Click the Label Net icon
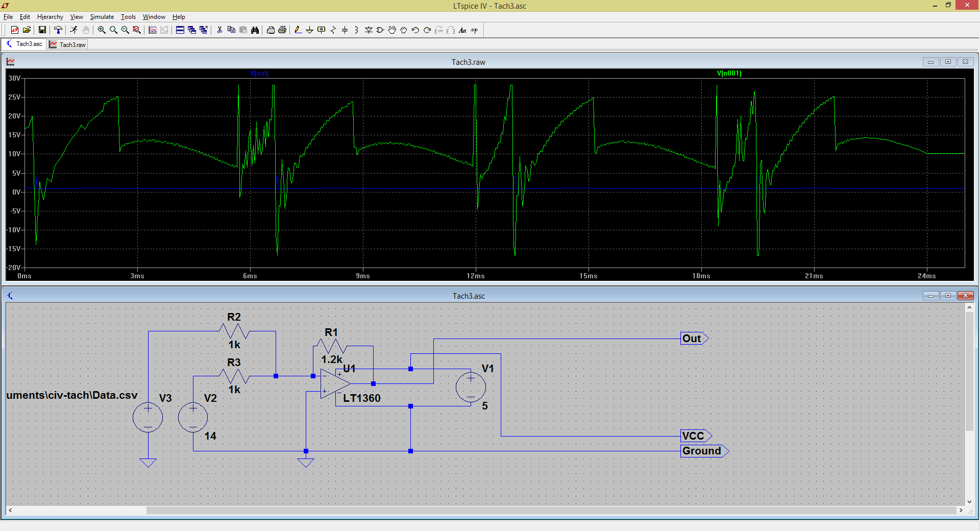This screenshot has width=980, height=531. (x=321, y=30)
